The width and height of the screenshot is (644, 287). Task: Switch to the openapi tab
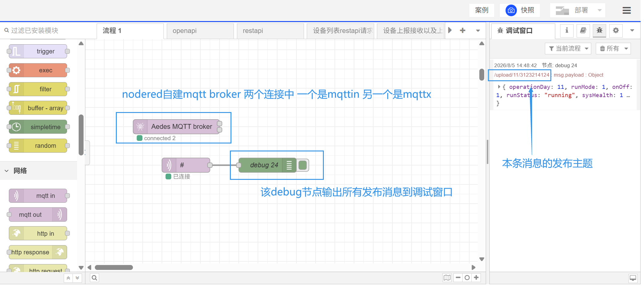(x=200, y=31)
